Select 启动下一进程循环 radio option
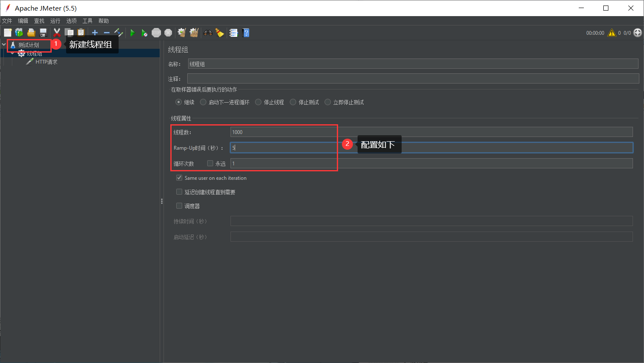The height and width of the screenshot is (363, 644). tap(203, 102)
